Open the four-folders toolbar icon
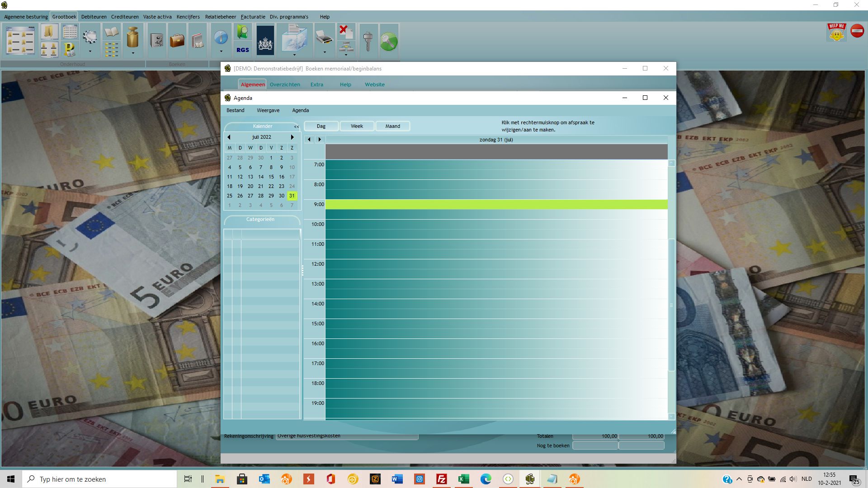This screenshot has height=488, width=868. point(49,49)
